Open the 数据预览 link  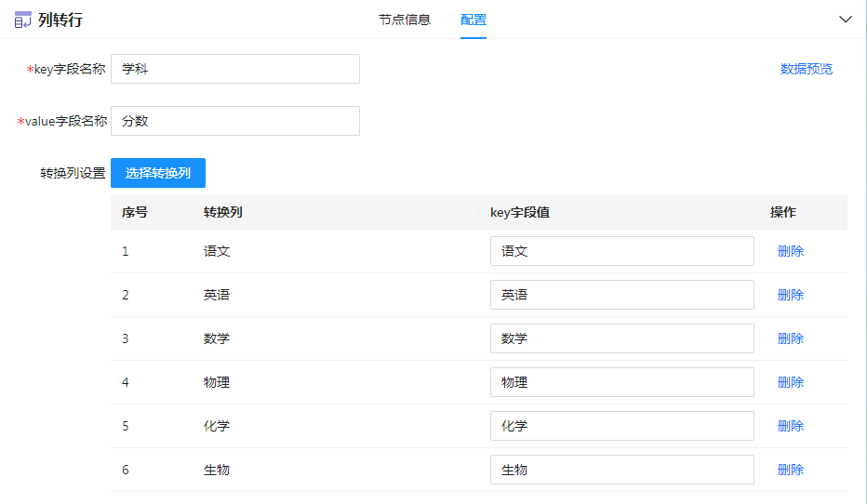[806, 69]
